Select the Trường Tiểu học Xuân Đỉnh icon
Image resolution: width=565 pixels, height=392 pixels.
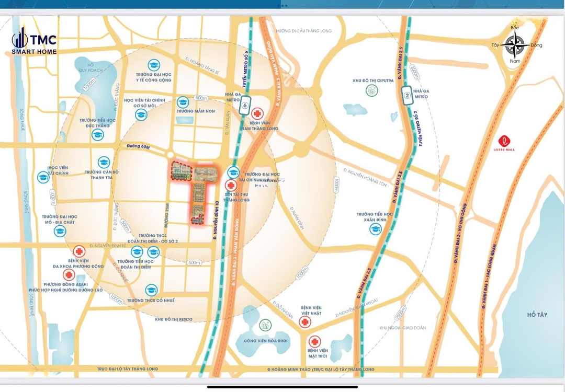click(375, 229)
